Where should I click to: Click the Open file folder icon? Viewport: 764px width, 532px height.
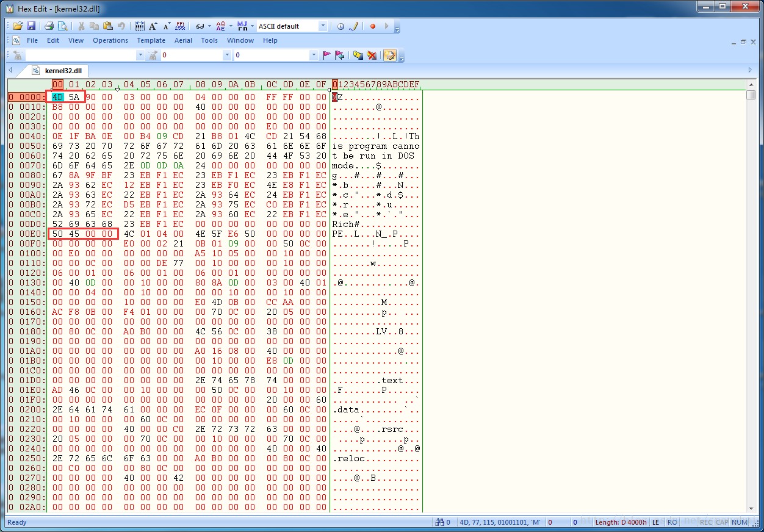18,26
